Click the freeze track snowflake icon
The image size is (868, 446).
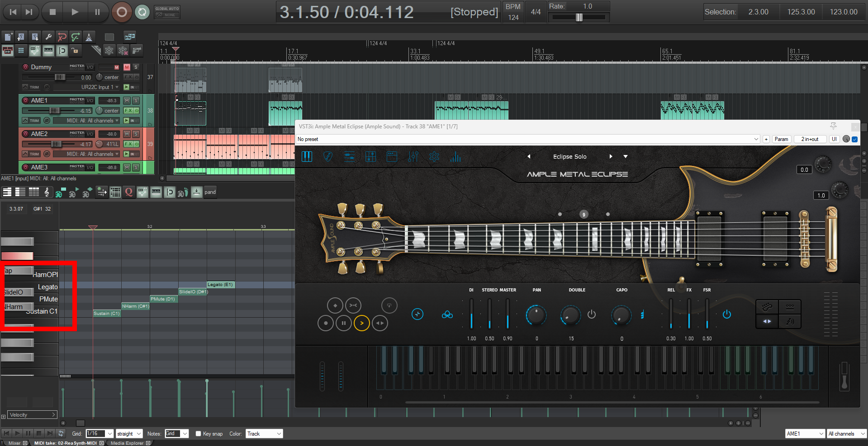pos(109,51)
